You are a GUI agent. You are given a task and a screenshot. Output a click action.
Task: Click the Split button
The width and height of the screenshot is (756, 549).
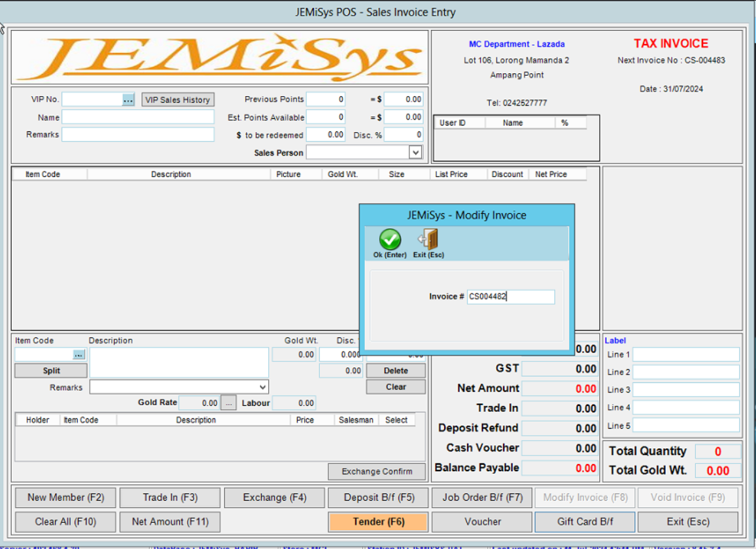coord(50,370)
